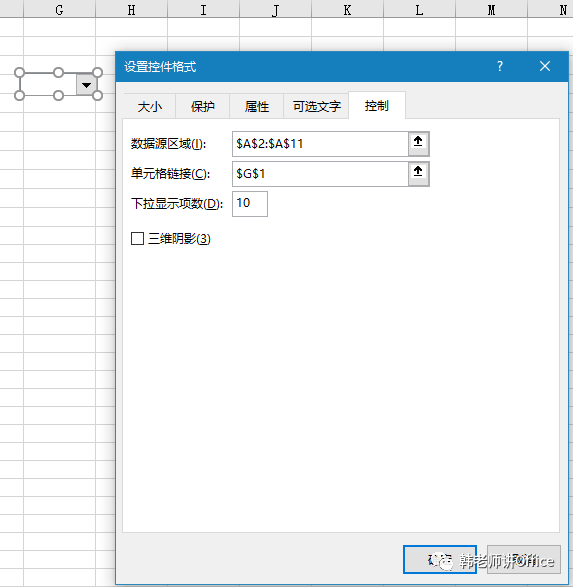Close the 设置控件格式 dialog
573x587 pixels.
(545, 67)
